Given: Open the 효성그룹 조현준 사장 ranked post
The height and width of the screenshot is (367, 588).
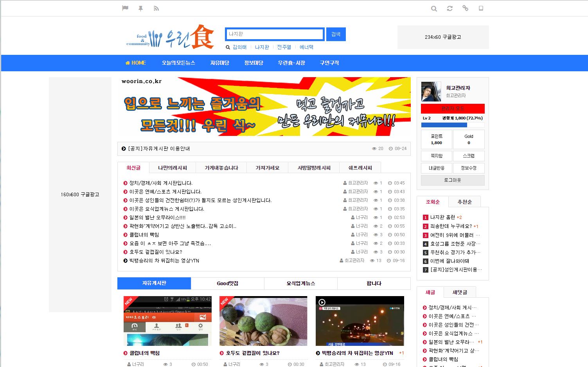Looking at the screenshot, I should [x=455, y=244].
